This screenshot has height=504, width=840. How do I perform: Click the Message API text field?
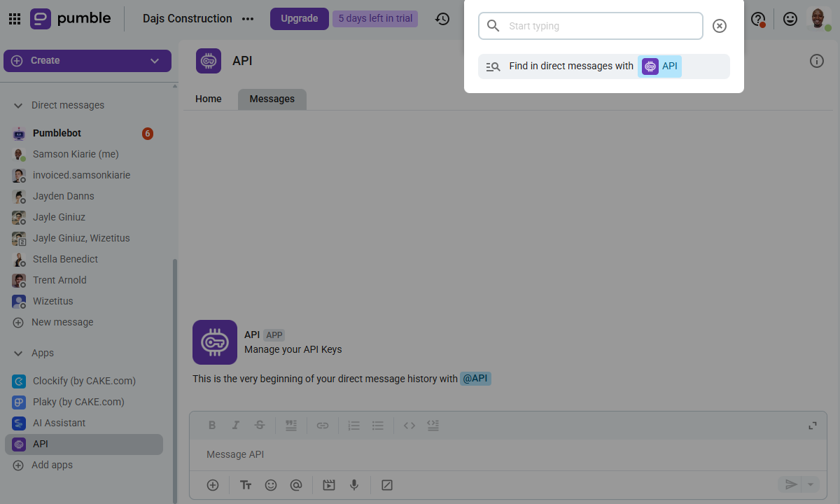tap(507, 455)
